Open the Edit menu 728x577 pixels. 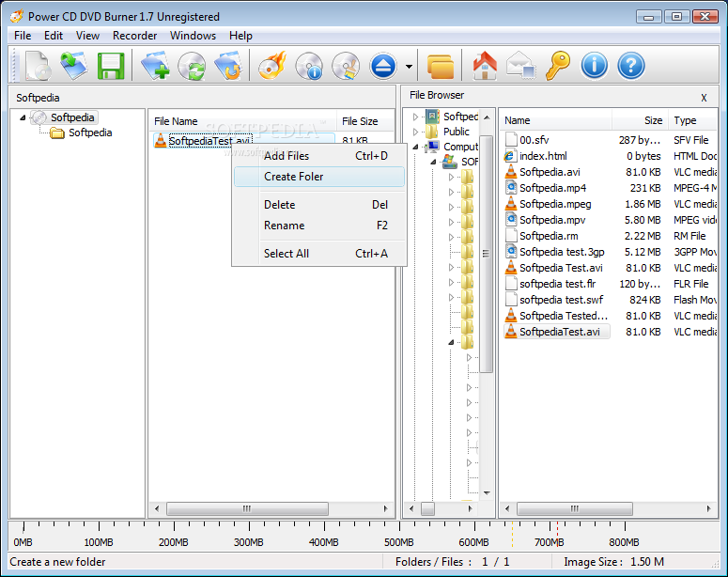click(54, 36)
